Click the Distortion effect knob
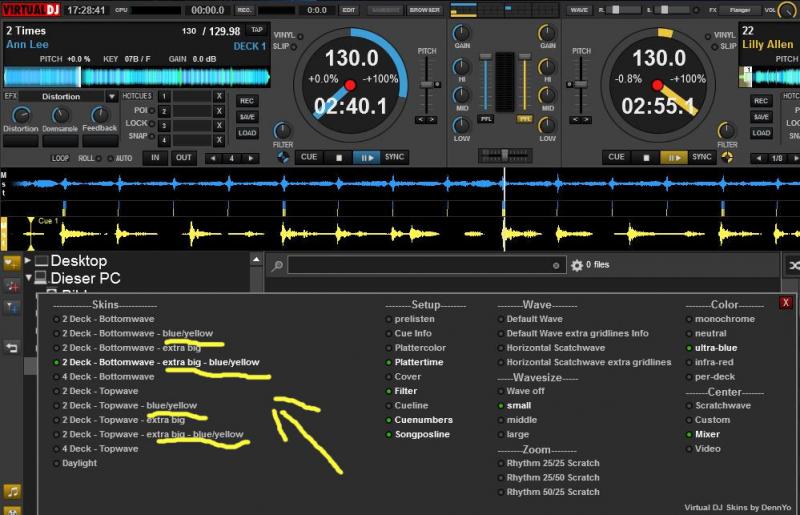The image size is (800, 515). (21, 115)
